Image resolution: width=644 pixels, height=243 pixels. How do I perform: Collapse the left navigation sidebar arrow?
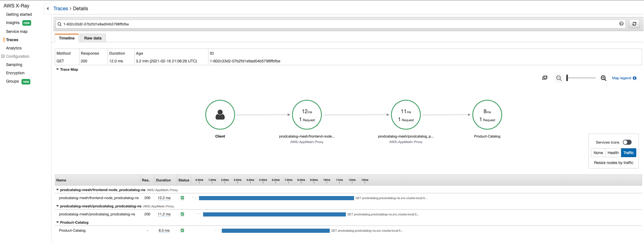[x=47, y=9]
